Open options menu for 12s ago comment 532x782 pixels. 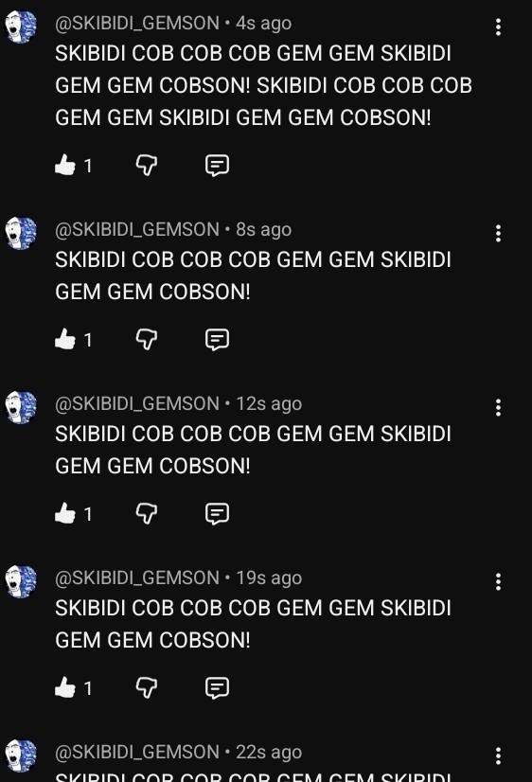click(x=498, y=407)
